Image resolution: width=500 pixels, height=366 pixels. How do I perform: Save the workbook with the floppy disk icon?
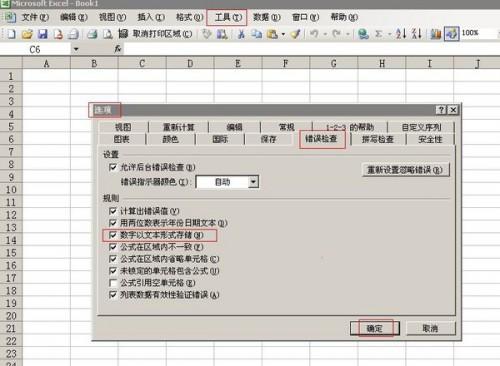pos(43,34)
